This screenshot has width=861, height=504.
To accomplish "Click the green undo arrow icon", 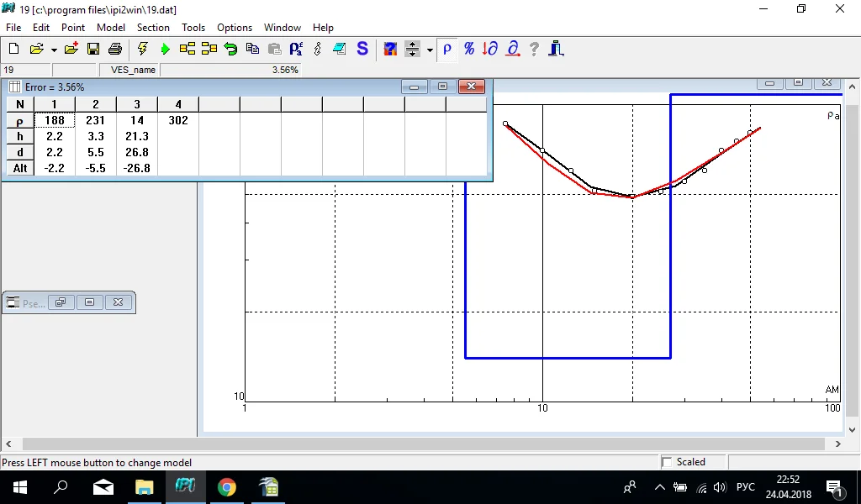I will [230, 50].
